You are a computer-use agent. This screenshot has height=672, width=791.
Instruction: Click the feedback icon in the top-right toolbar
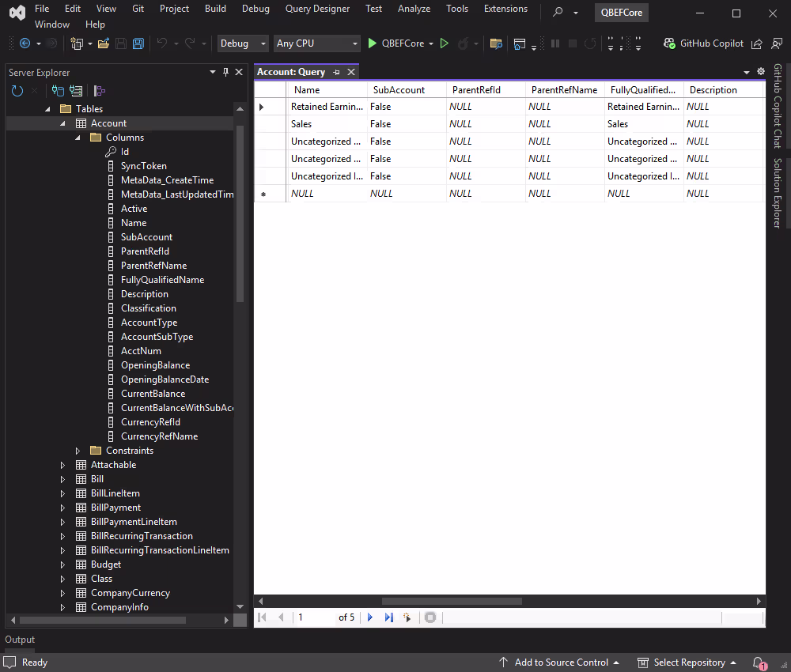pyautogui.click(x=777, y=43)
